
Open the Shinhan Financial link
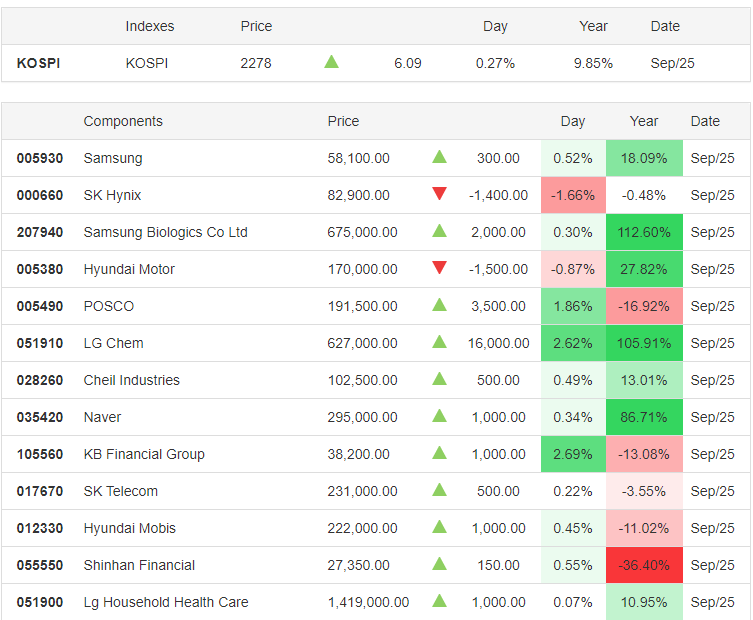click(139, 565)
